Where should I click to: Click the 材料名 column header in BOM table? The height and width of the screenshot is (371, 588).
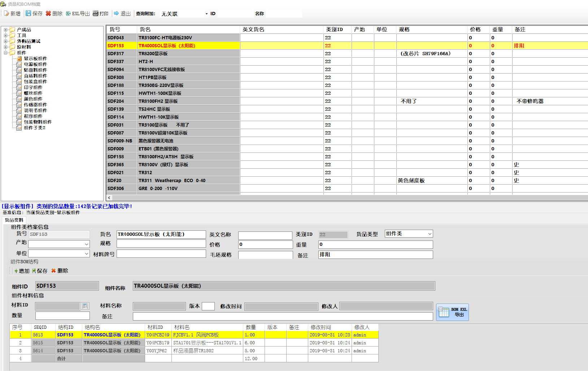pyautogui.click(x=208, y=327)
